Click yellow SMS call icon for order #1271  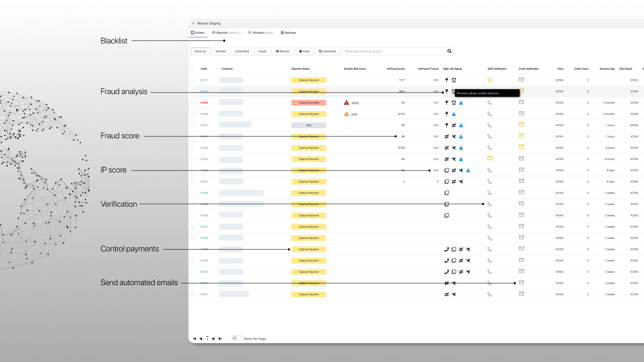click(x=489, y=80)
